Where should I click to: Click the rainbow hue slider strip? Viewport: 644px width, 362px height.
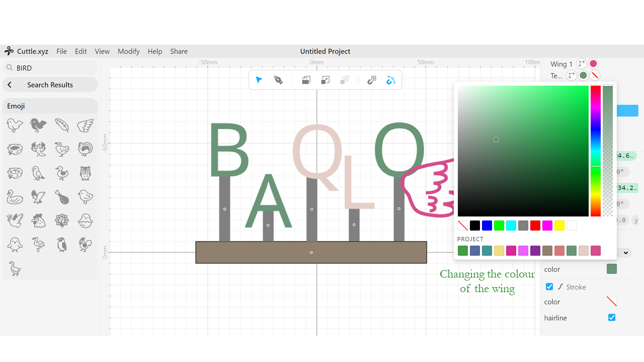click(x=596, y=151)
